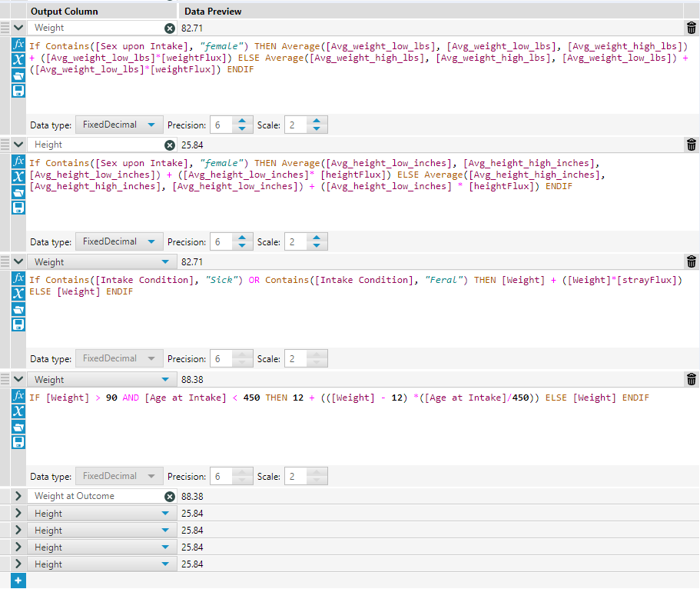Save the Height expression

[18, 208]
